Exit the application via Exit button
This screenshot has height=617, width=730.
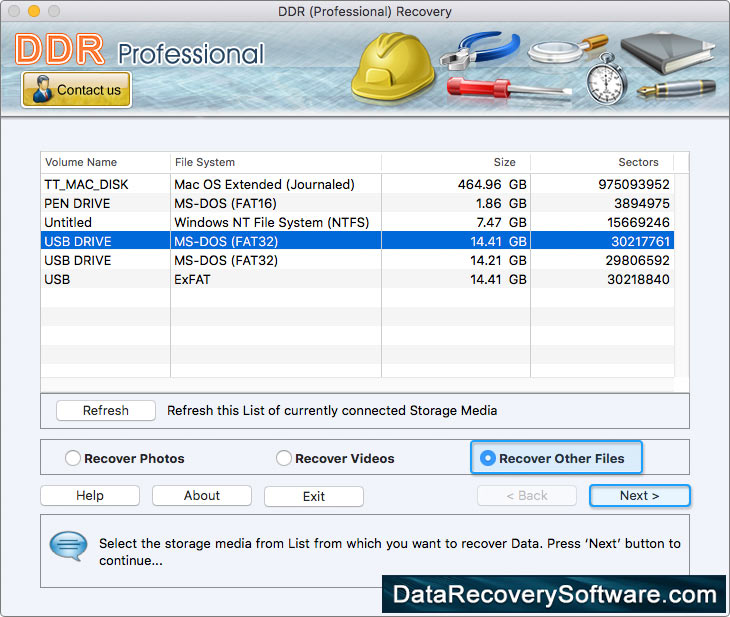pyautogui.click(x=314, y=496)
